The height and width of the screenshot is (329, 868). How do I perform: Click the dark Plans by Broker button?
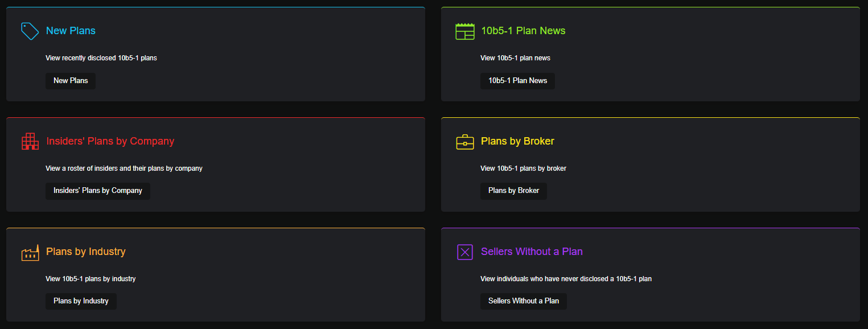pyautogui.click(x=513, y=191)
